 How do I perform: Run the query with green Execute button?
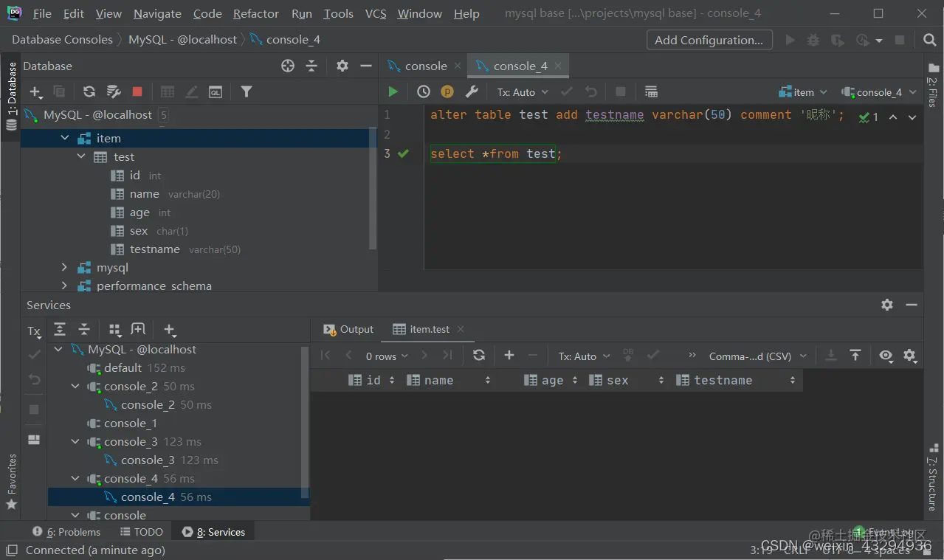393,91
